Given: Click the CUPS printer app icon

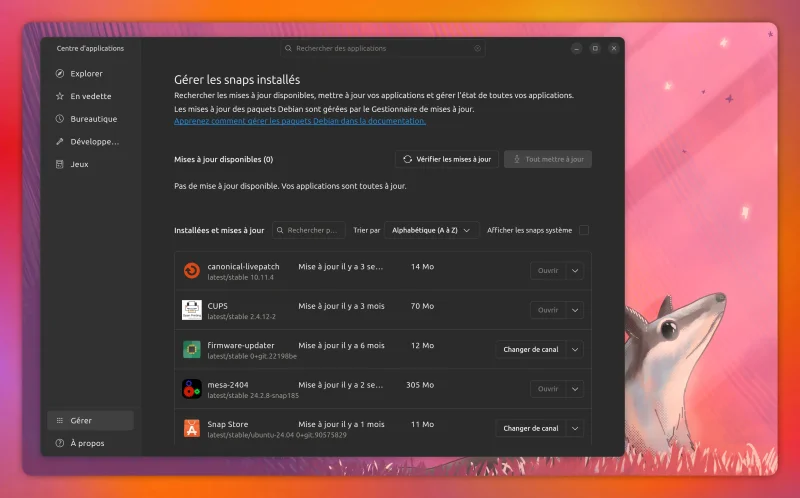Looking at the screenshot, I should click(x=192, y=310).
